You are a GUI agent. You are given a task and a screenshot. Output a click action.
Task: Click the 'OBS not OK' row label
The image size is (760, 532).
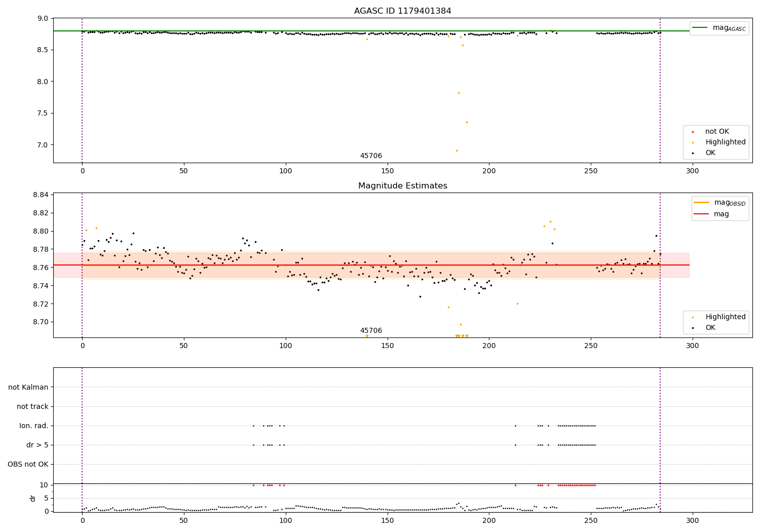click(28, 465)
